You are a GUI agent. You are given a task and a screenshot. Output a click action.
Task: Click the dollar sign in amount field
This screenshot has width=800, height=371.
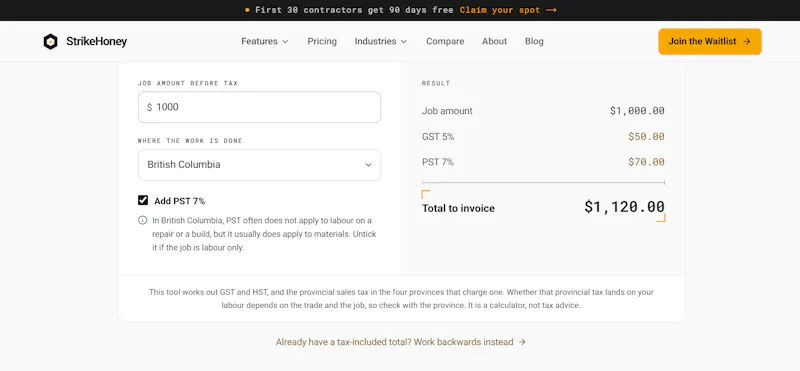pyautogui.click(x=149, y=107)
